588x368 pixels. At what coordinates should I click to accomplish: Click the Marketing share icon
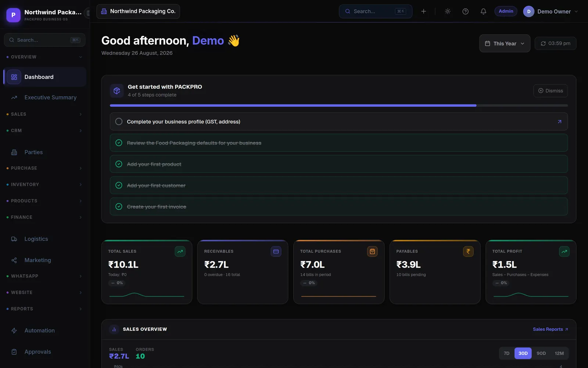[14, 260]
